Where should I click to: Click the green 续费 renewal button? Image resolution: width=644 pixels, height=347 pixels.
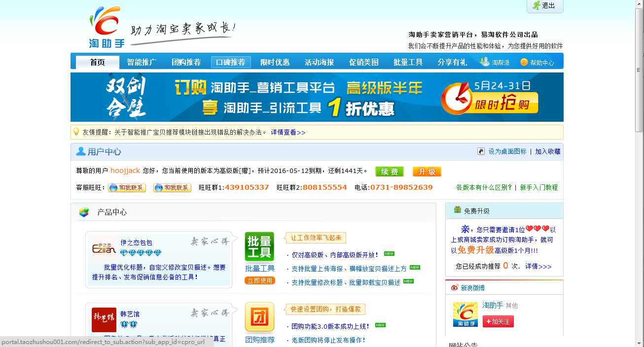click(389, 172)
